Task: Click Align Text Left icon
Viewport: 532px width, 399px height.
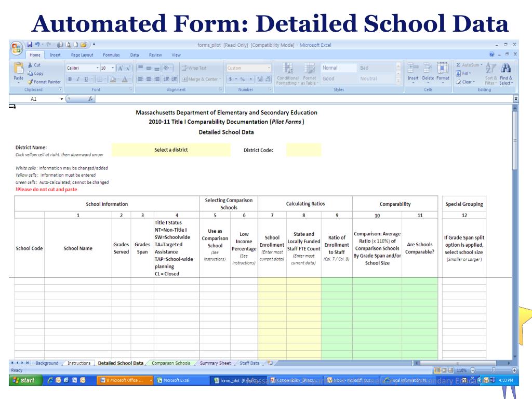Action: (140, 79)
